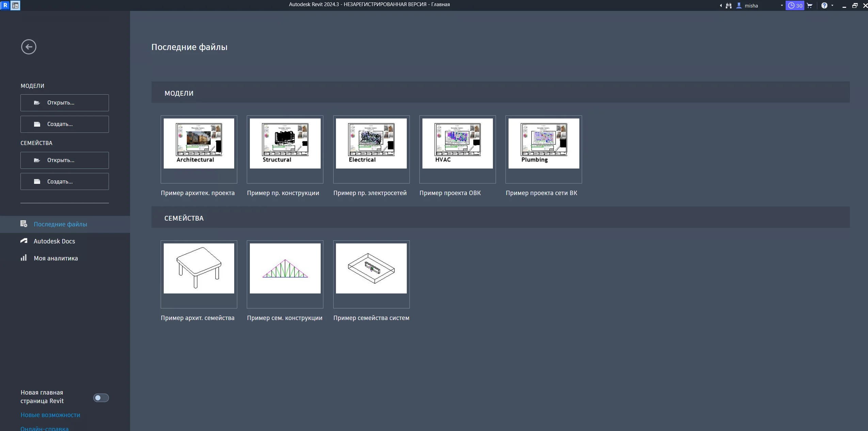Collapse the infocenter left arrow expander
The width and height of the screenshot is (868, 431).
(x=721, y=6)
